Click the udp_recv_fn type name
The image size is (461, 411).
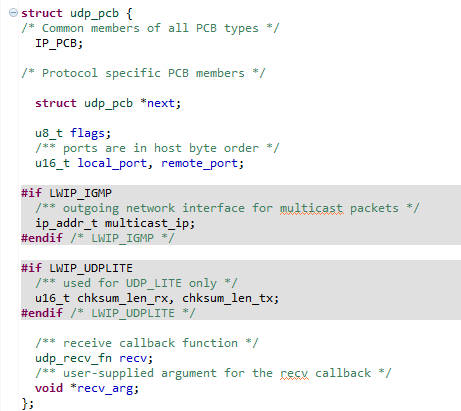(73, 358)
